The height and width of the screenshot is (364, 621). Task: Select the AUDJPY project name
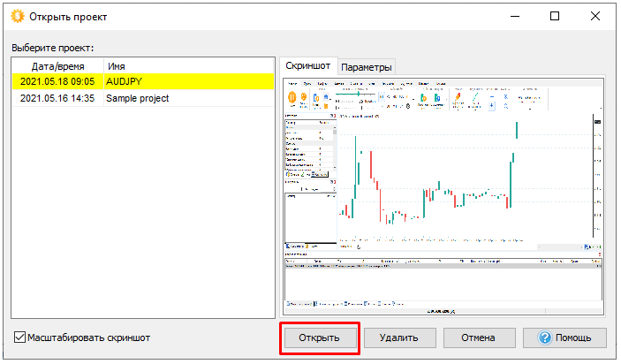point(124,81)
